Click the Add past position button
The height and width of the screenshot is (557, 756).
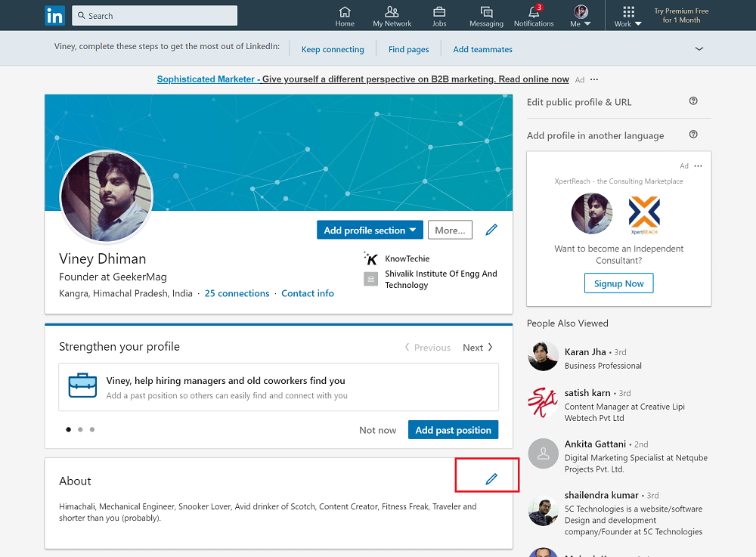[453, 430]
